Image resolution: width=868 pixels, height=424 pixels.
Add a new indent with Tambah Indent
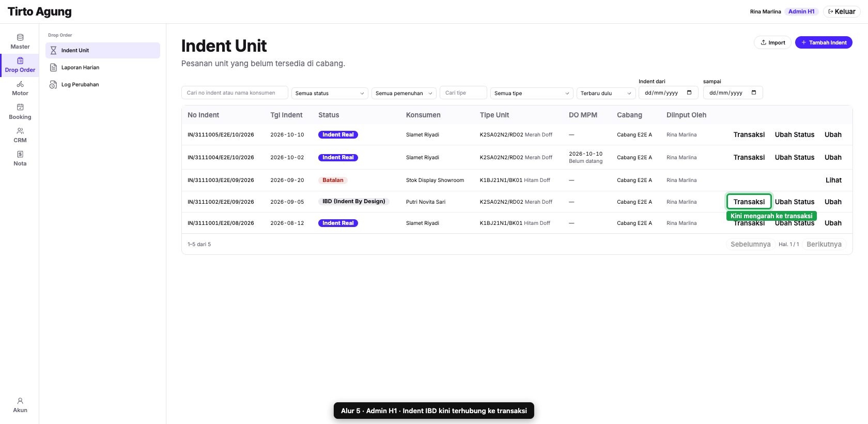[x=824, y=42]
